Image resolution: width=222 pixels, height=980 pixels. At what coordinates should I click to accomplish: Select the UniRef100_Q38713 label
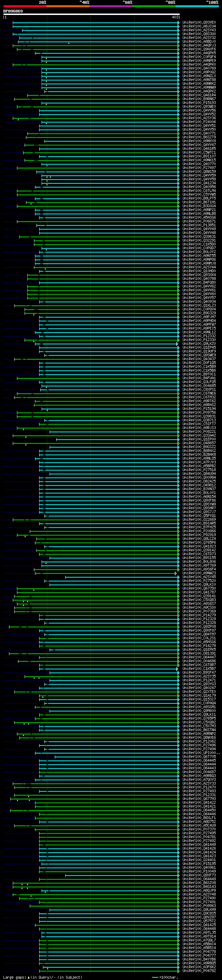tap(199, 420)
